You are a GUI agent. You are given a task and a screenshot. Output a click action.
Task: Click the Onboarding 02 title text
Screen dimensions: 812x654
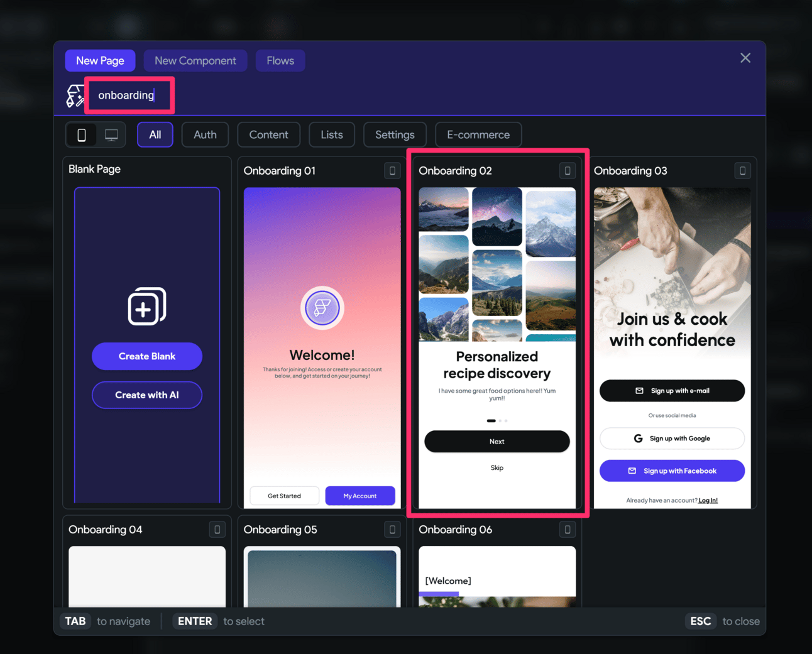[x=455, y=171]
